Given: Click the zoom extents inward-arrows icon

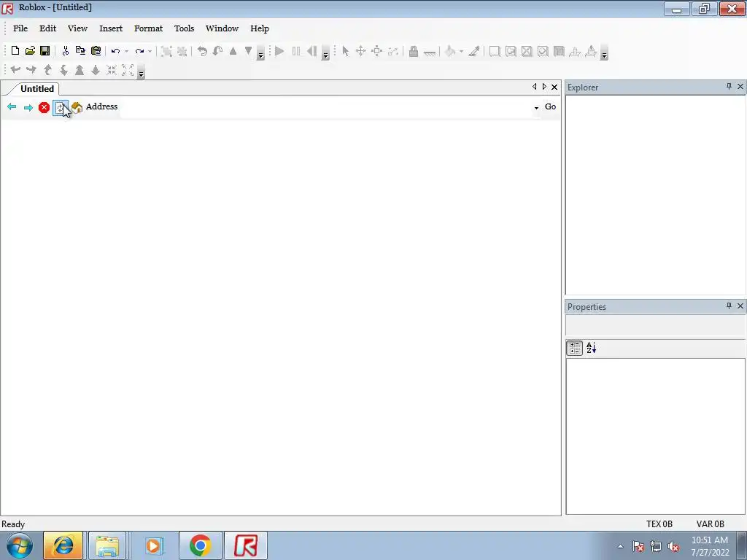Looking at the screenshot, I should tap(112, 70).
